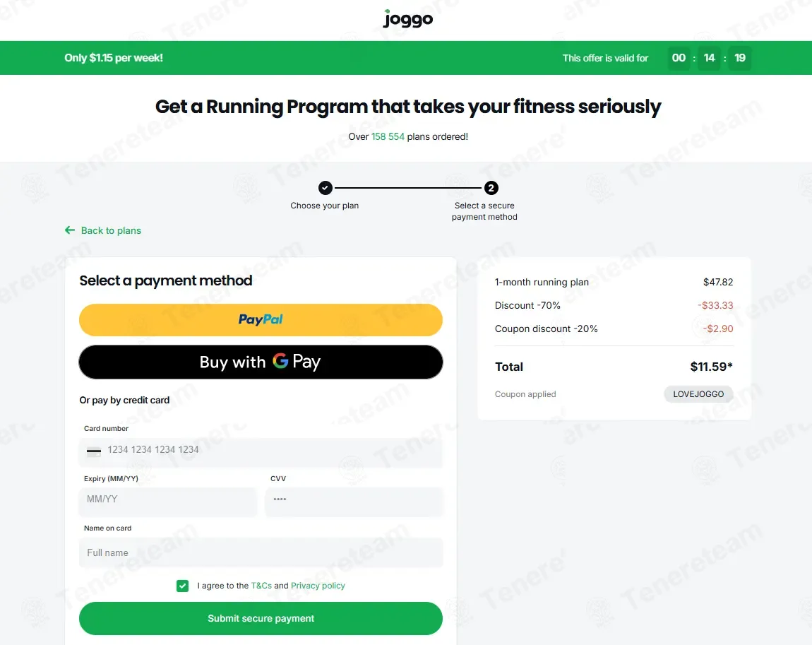Click the LOVEJOGGO coupon badge
This screenshot has width=812, height=645.
coord(698,394)
